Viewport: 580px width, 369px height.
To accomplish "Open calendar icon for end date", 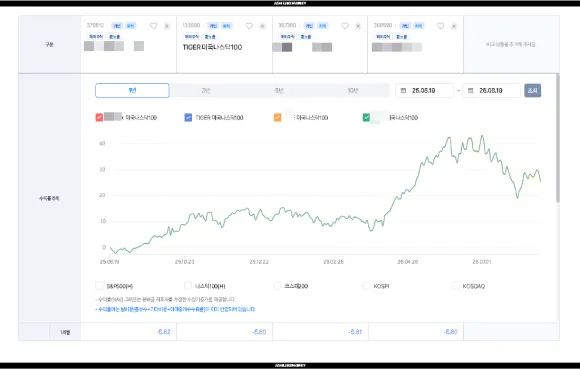I will coord(471,91).
